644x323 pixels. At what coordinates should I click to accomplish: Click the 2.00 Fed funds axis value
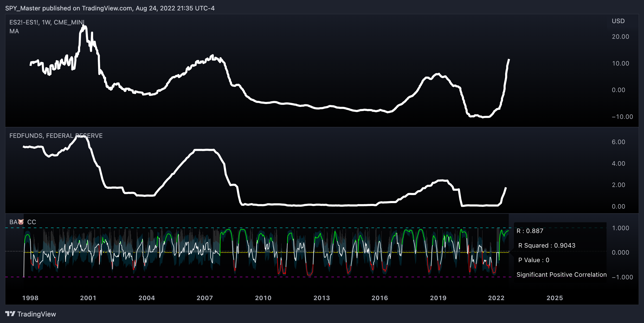click(x=618, y=185)
